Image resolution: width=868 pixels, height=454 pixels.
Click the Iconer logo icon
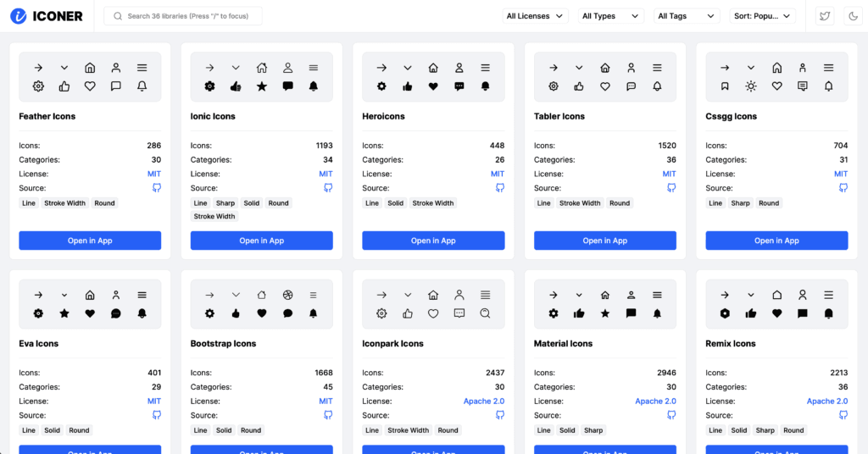pyautogui.click(x=19, y=16)
